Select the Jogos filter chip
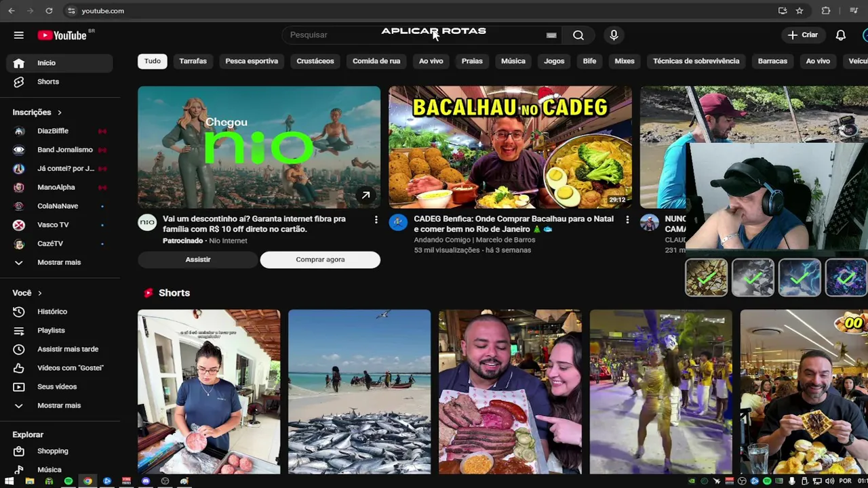The image size is (868, 488). point(554,61)
